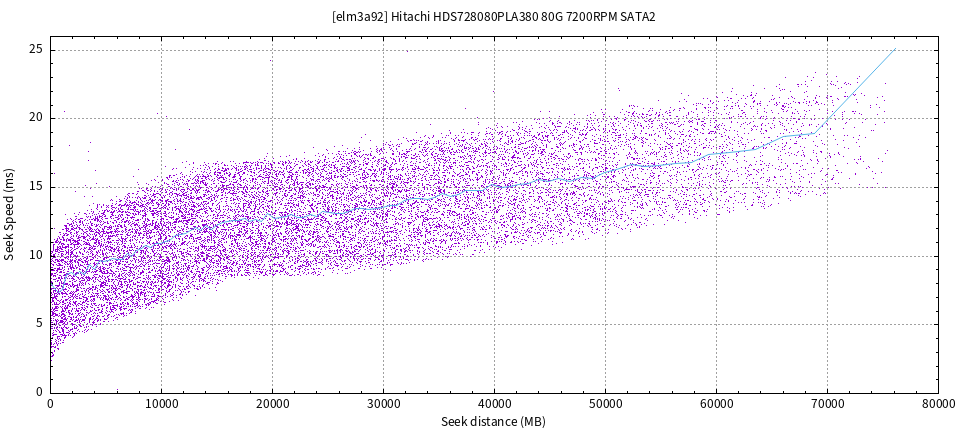Click the 0 tick label on y-axis
Screen dimensions: 960x432
coord(39,392)
